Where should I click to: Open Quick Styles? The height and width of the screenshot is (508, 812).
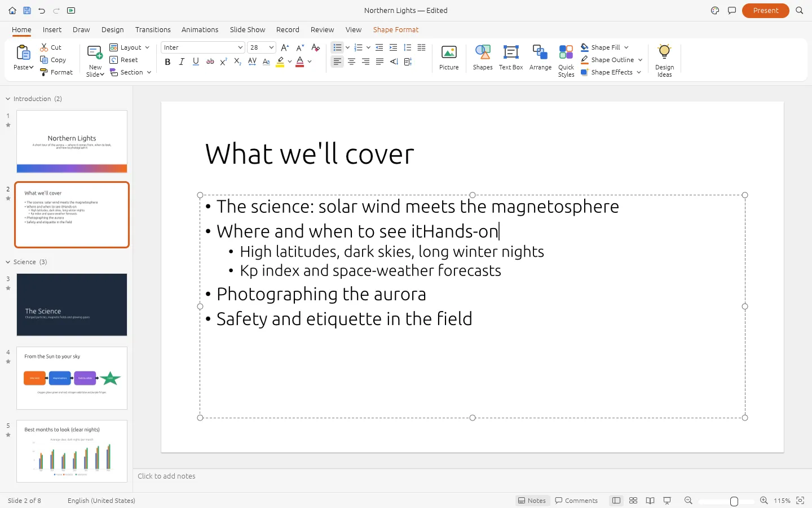pos(566,61)
